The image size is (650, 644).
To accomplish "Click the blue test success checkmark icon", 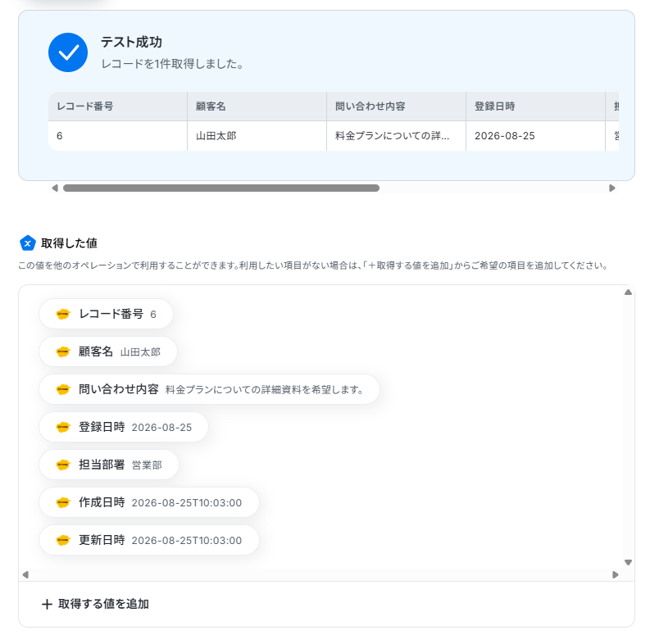I will point(68,52).
